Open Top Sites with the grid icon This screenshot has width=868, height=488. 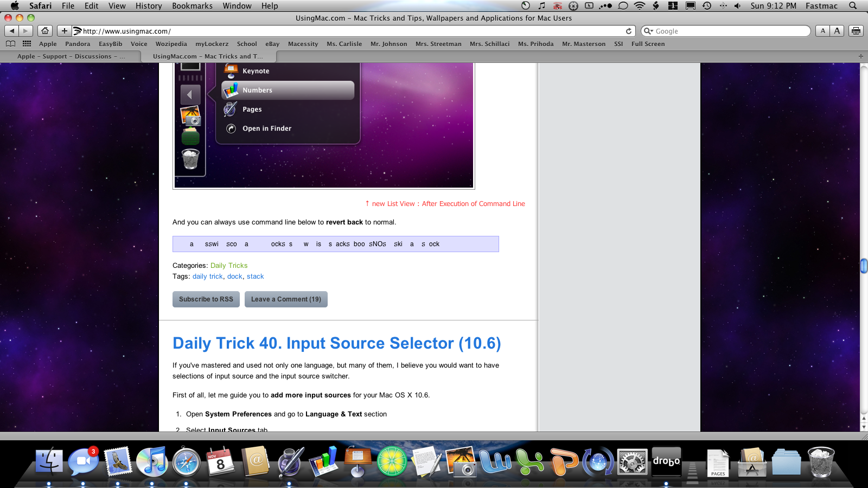pos(27,44)
